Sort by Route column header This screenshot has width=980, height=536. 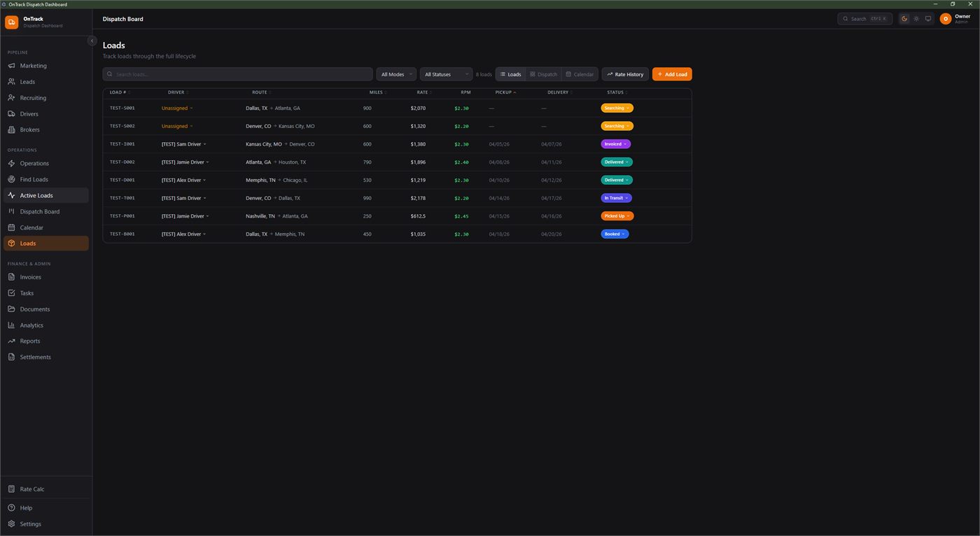tap(261, 92)
